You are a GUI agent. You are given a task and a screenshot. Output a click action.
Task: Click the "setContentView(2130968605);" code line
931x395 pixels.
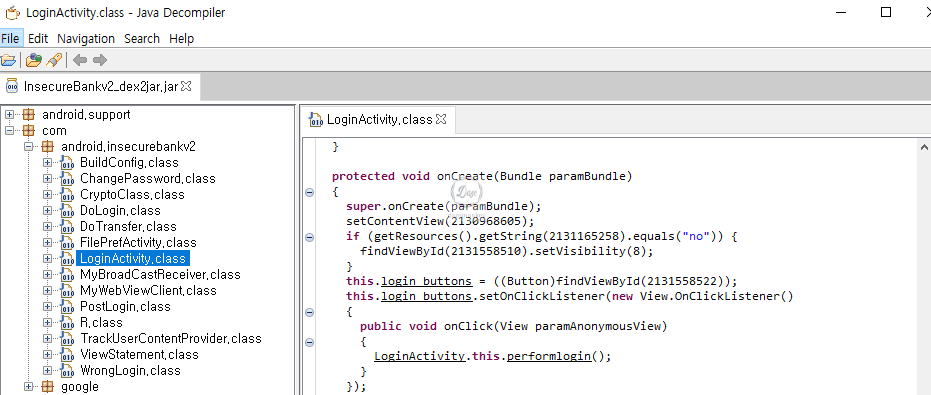click(x=441, y=222)
